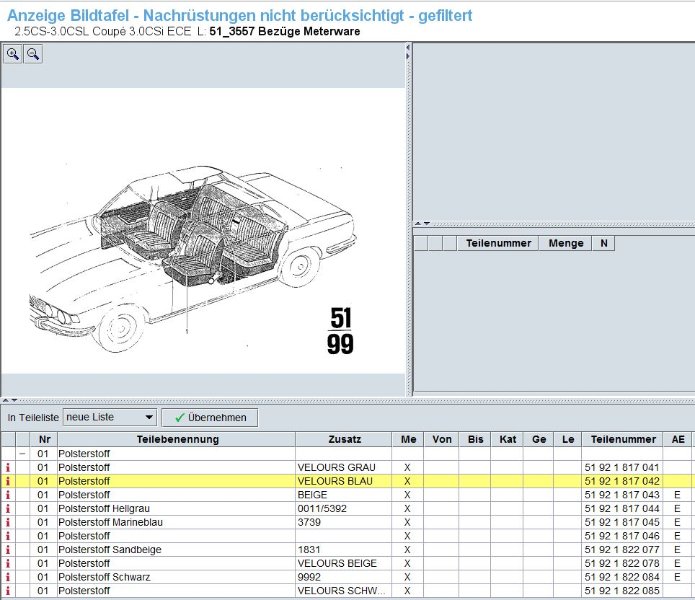The image size is (695, 600).
Task: Click Menge header in right panel
Action: click(566, 243)
